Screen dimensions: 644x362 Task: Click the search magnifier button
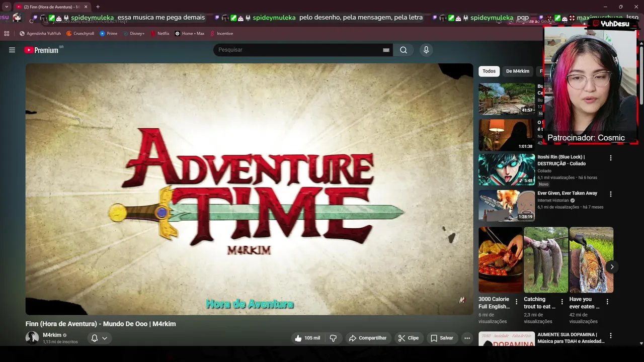coord(404,50)
